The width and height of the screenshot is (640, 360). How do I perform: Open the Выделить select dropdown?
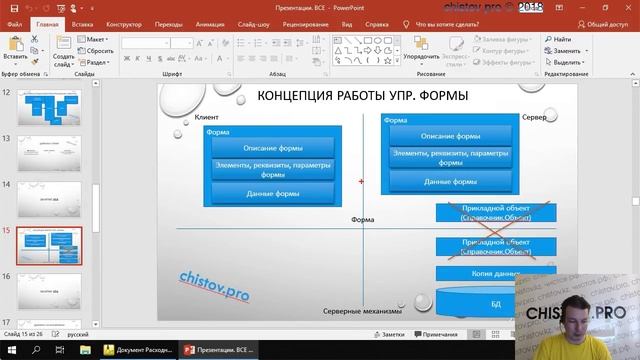tap(565, 62)
